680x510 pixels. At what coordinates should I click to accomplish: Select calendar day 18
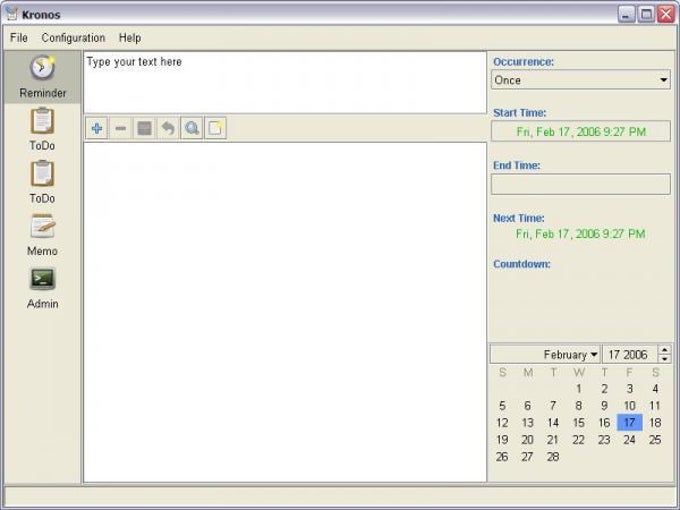click(x=655, y=422)
